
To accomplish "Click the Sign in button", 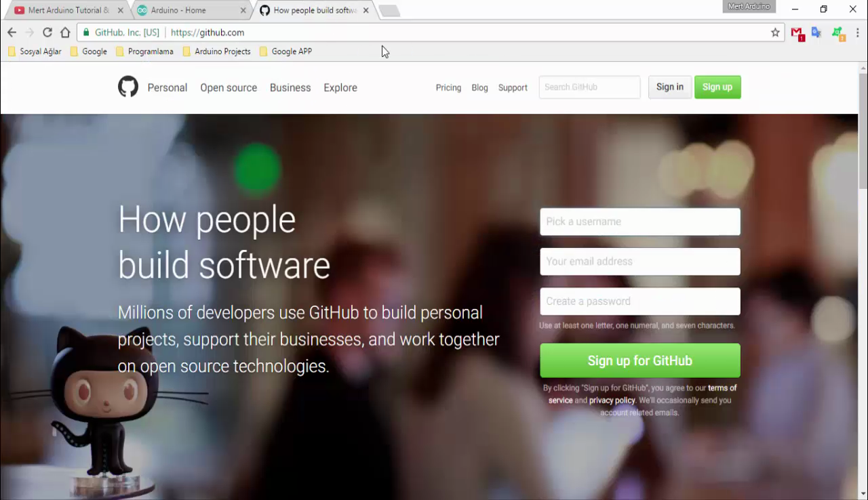I will coord(670,87).
